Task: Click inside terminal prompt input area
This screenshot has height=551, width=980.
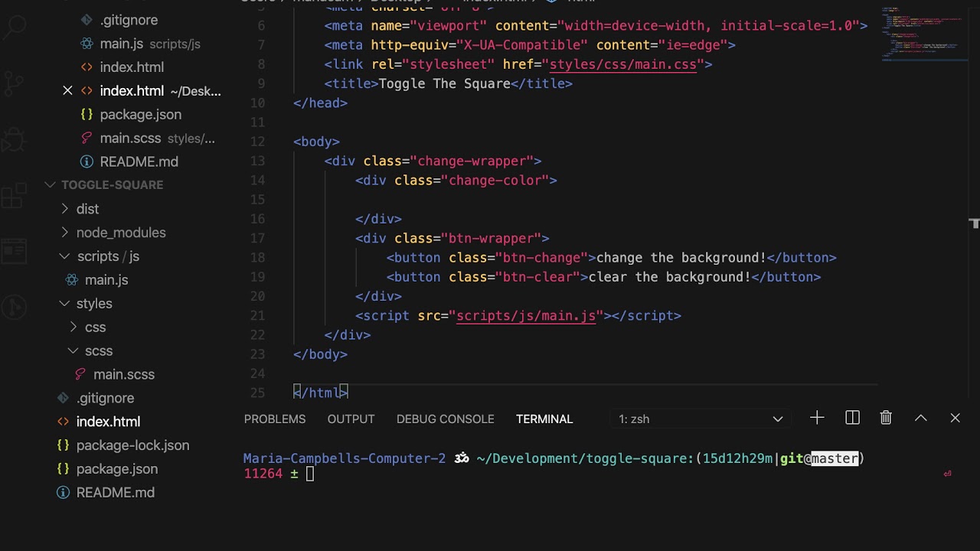Action: [309, 474]
